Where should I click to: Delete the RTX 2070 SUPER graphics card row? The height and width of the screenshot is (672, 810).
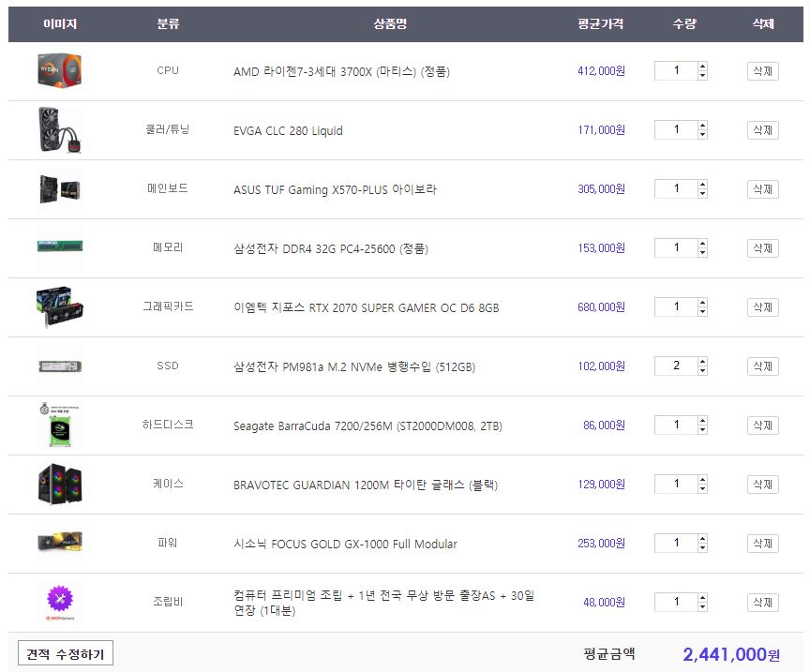tap(762, 306)
